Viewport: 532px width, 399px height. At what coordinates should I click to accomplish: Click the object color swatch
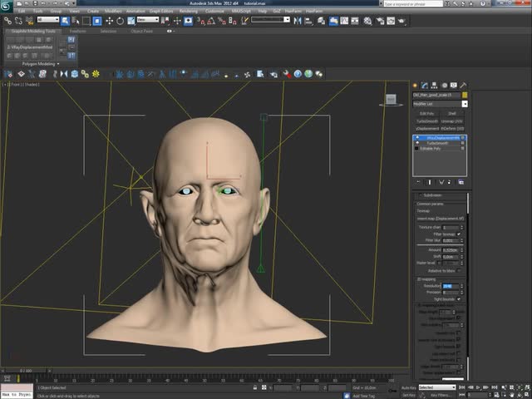click(x=465, y=96)
